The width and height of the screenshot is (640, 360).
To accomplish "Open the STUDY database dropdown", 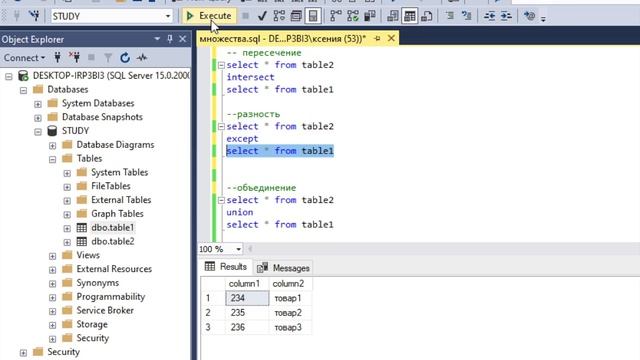I will pyautogui.click(x=167, y=16).
